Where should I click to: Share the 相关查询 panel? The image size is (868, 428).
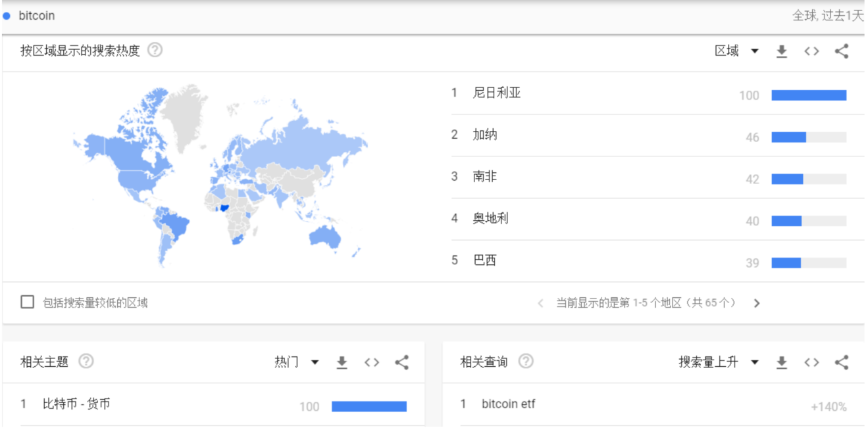point(842,362)
